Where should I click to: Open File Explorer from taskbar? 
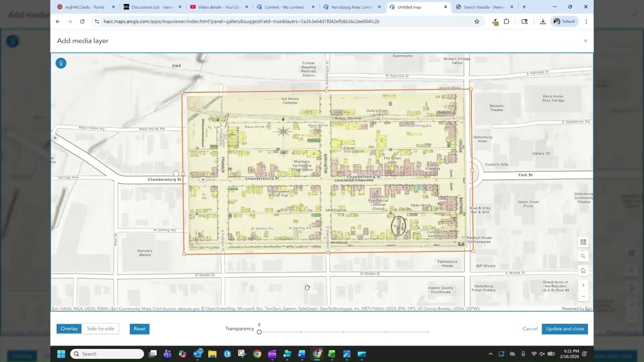[x=212, y=354]
